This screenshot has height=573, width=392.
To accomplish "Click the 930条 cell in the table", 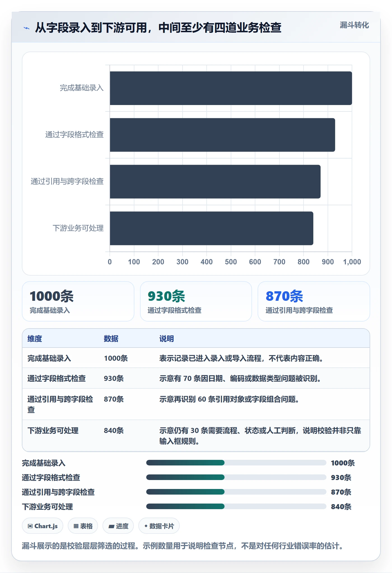I will coord(114,378).
